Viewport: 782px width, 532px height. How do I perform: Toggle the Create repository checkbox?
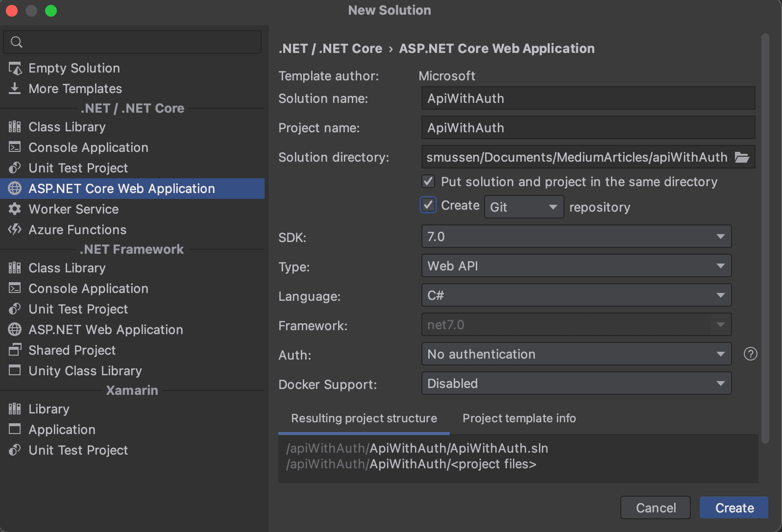(428, 205)
